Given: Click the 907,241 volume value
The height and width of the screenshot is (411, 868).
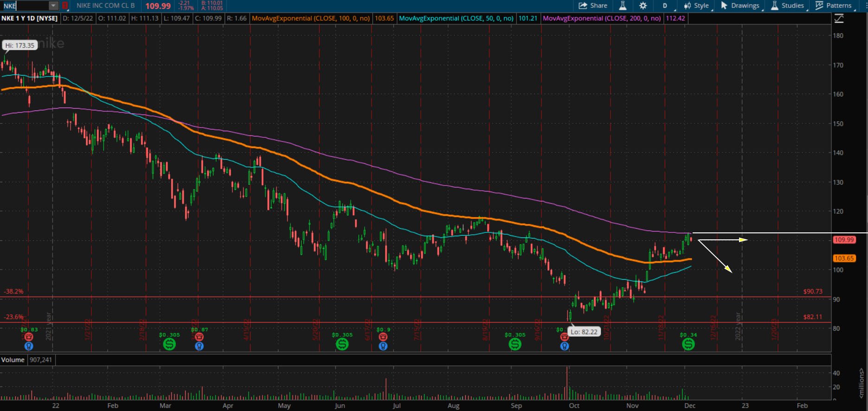Looking at the screenshot, I should click(40, 360).
